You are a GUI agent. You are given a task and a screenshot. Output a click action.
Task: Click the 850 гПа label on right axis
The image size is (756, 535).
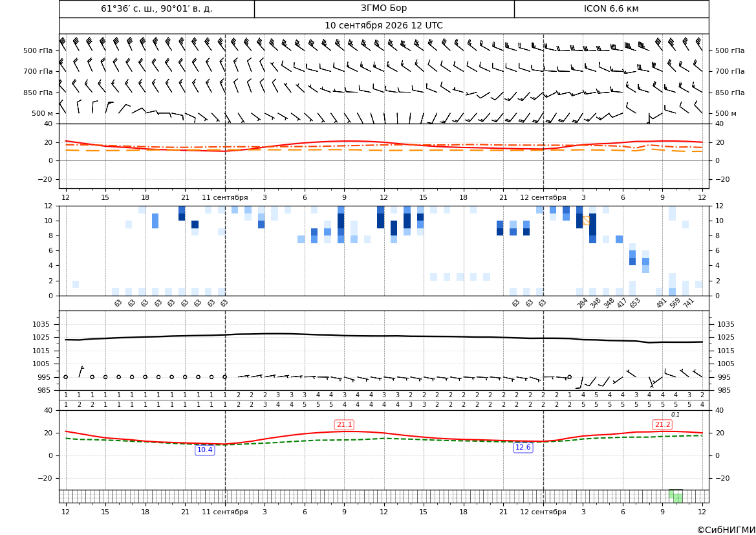730,93
